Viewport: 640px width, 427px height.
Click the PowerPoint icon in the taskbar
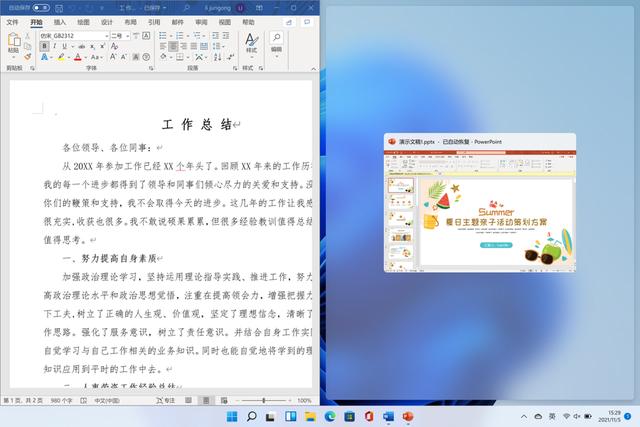point(408,415)
